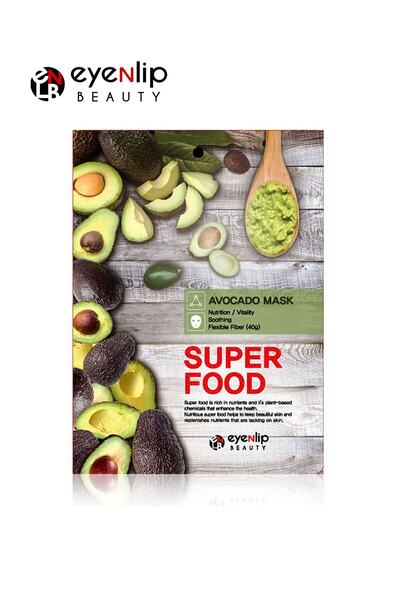Click the round ENLB logo at top left
Viewport: 400px width, 600px height.
pyautogui.click(x=47, y=84)
